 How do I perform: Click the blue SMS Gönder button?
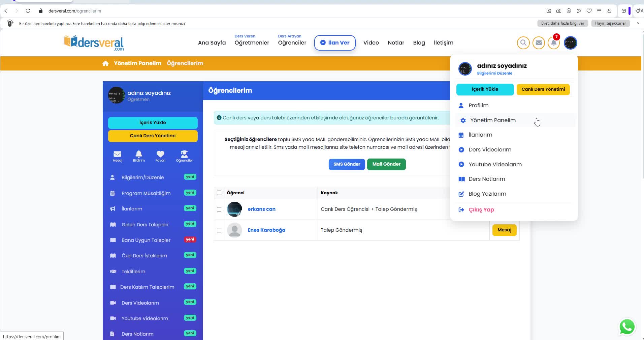click(347, 164)
